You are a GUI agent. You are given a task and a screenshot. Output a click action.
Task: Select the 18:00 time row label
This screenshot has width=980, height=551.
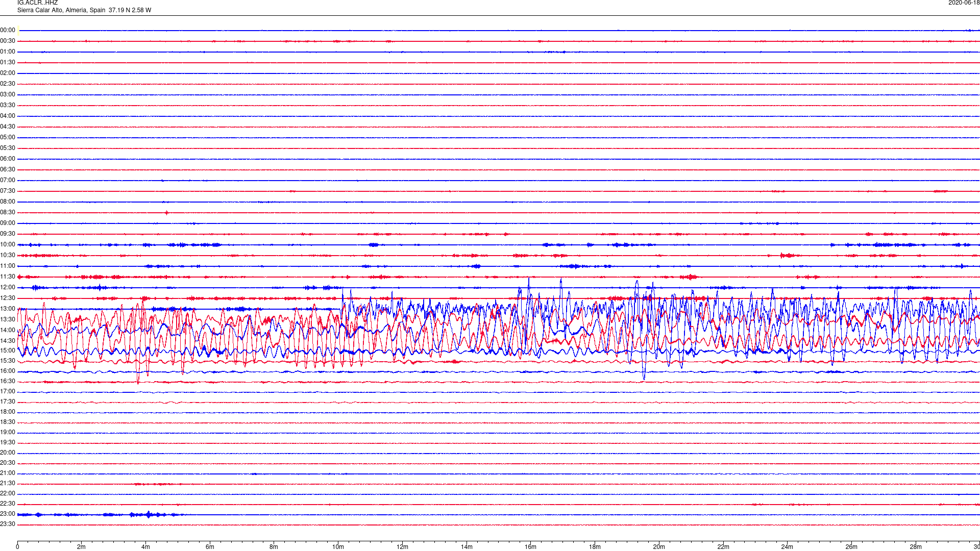click(x=8, y=412)
